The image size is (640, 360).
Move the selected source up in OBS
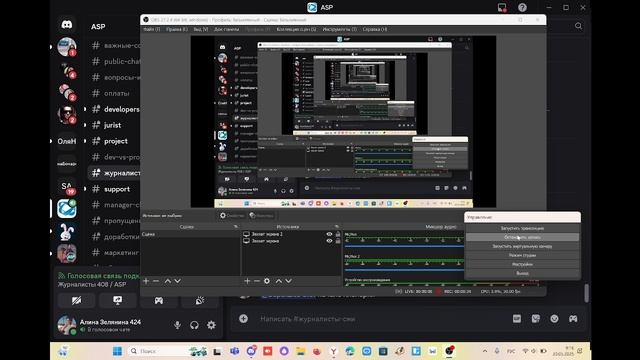279,281
